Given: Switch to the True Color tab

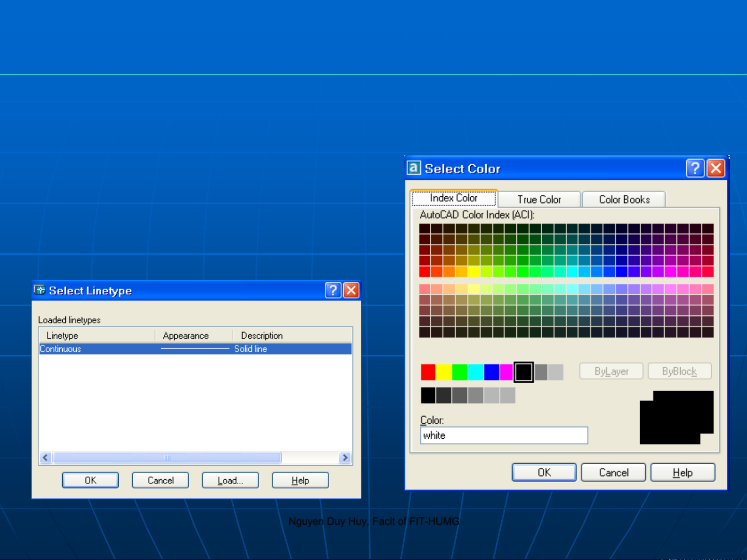Looking at the screenshot, I should tap(539, 199).
